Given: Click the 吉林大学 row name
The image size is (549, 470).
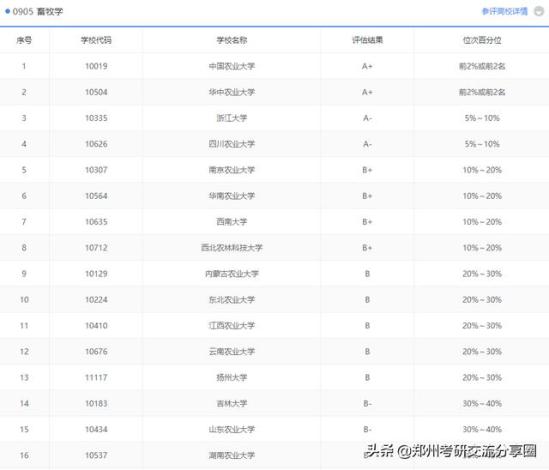Looking at the screenshot, I should pos(232,403).
